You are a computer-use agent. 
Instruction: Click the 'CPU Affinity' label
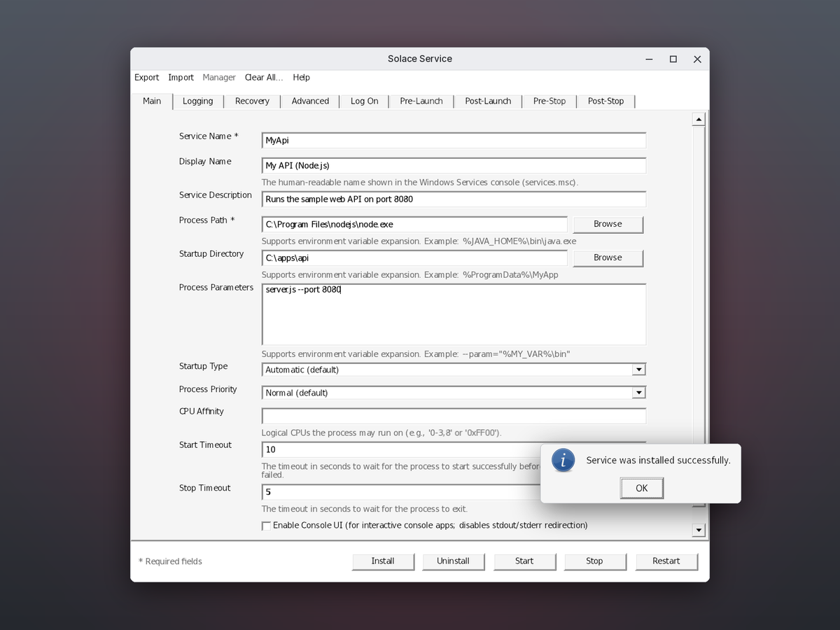(202, 412)
